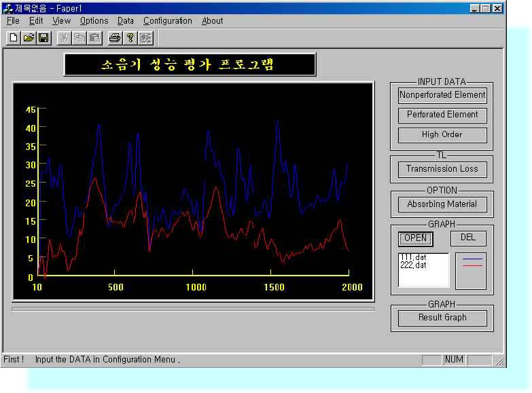Open the File menu

13,21
